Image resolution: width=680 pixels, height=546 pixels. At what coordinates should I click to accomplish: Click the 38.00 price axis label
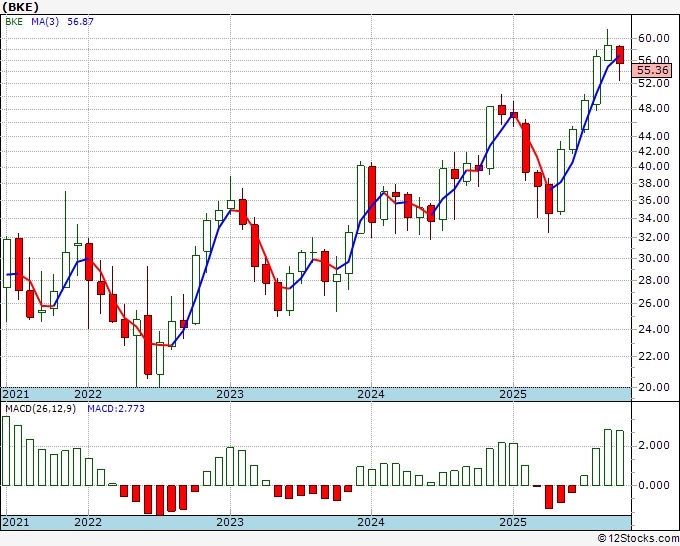coord(654,183)
